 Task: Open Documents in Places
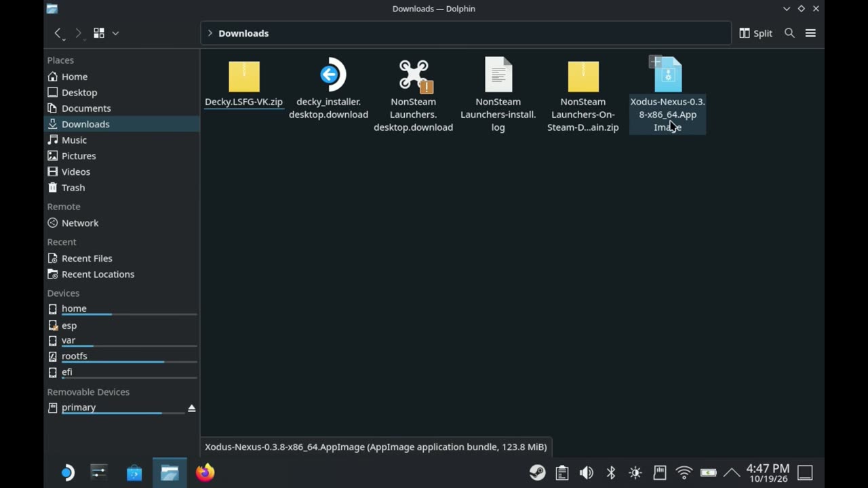[x=122, y=108]
